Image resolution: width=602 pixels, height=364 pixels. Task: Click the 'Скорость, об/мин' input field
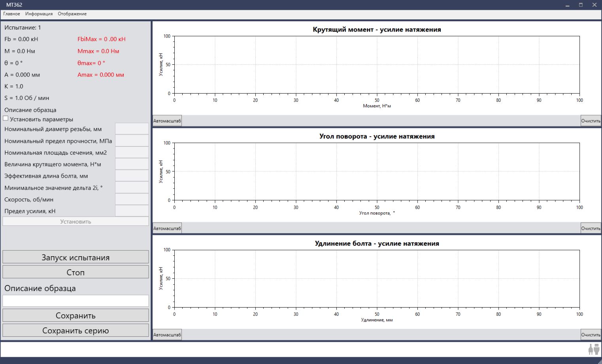click(x=132, y=199)
